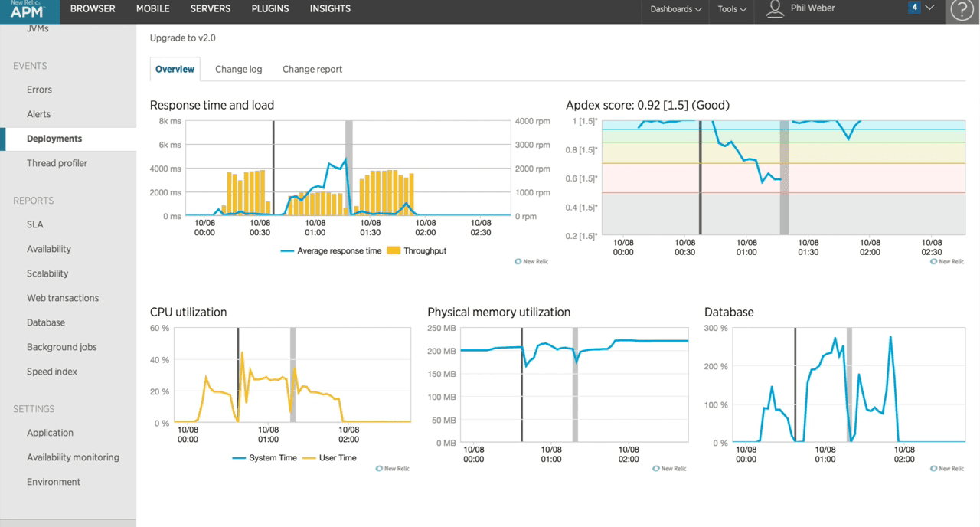Open the SLA report link

(x=35, y=224)
